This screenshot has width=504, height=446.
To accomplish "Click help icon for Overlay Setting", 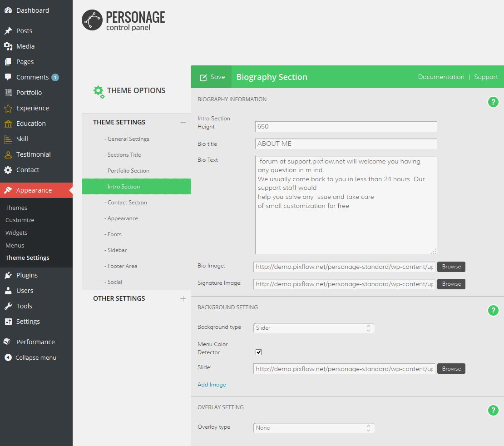I will point(493,411).
